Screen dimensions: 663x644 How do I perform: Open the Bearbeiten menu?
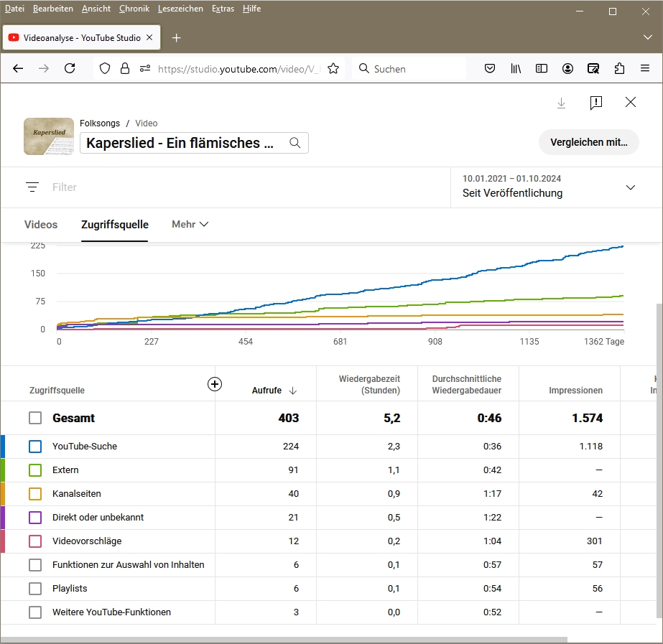pos(53,9)
